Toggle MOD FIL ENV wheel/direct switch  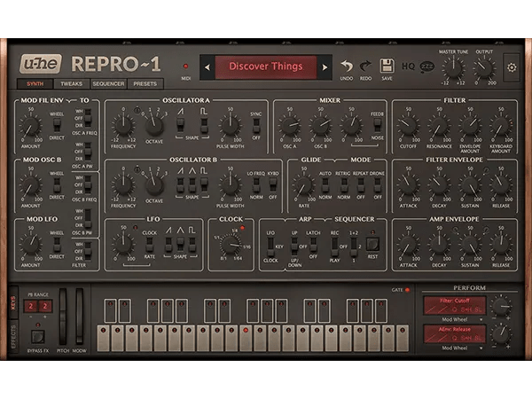(x=57, y=125)
